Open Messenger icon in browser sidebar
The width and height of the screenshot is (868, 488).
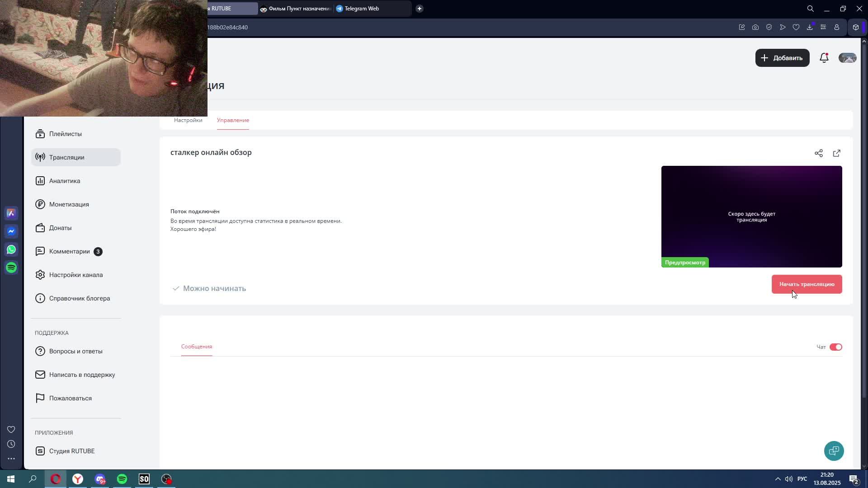point(11,231)
